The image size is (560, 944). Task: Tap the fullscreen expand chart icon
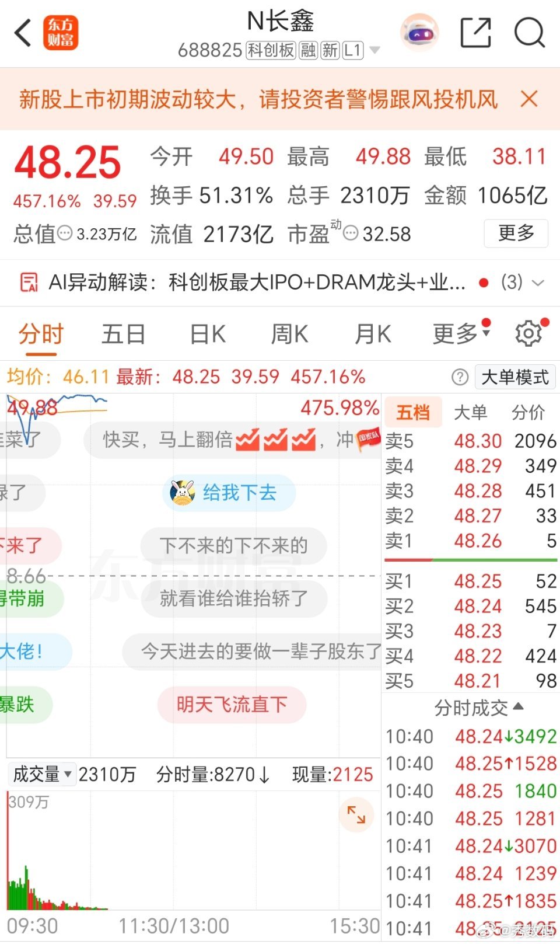pos(356,814)
